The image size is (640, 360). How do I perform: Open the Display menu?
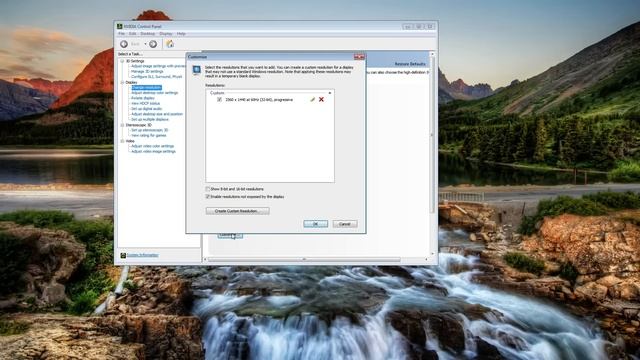click(x=166, y=33)
